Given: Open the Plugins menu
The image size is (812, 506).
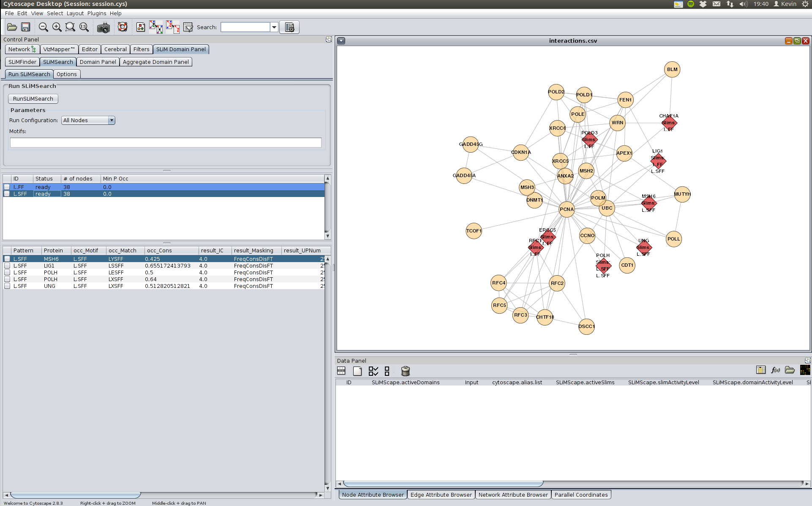Looking at the screenshot, I should (x=97, y=14).
